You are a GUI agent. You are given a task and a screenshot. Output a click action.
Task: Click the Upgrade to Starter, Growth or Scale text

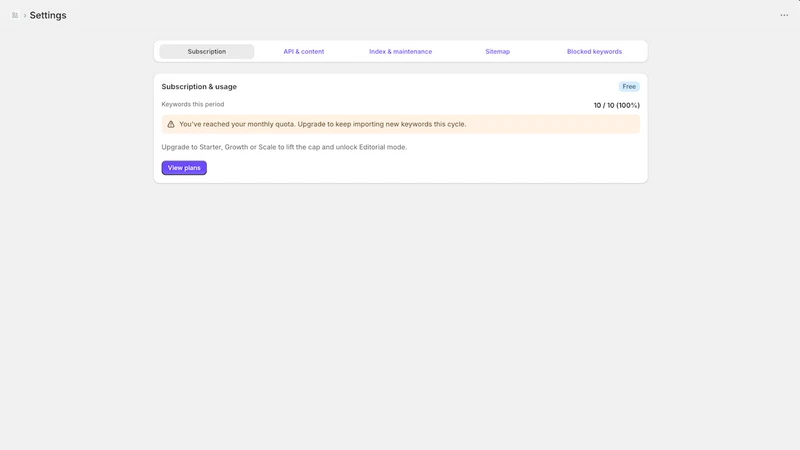tap(284, 147)
